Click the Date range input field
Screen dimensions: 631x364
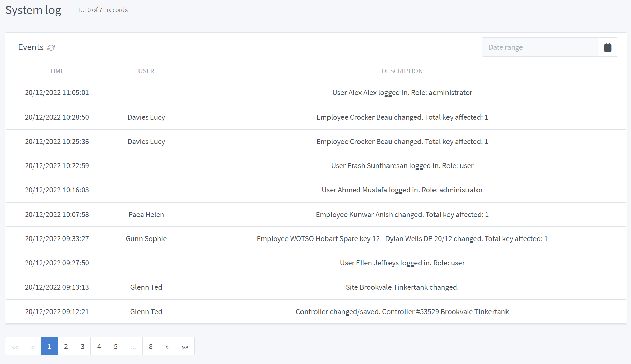(539, 47)
